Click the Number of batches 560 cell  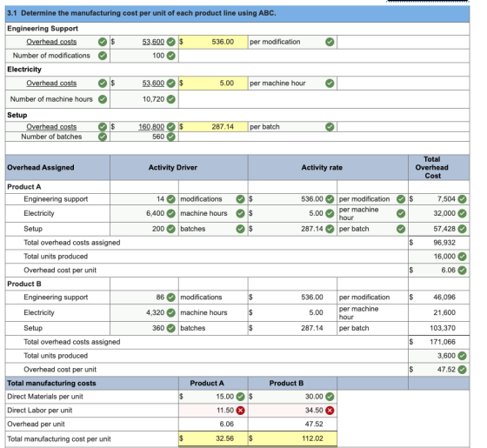[x=144, y=137]
